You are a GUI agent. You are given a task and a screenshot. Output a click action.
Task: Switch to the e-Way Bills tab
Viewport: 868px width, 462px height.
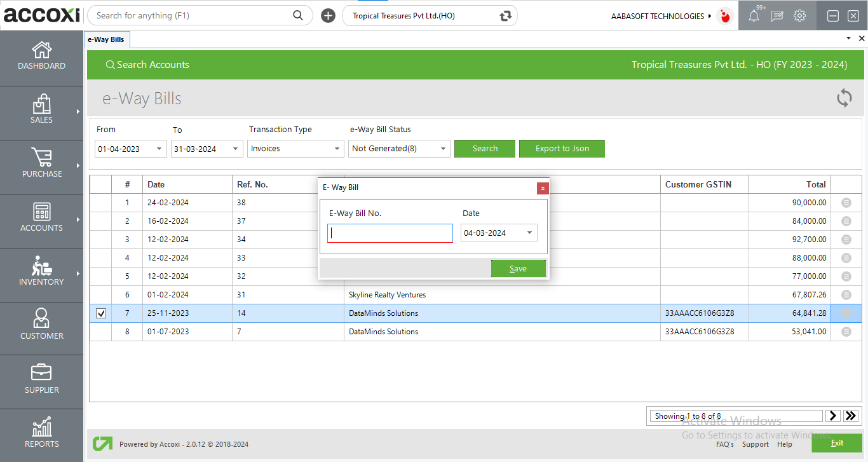(x=106, y=39)
